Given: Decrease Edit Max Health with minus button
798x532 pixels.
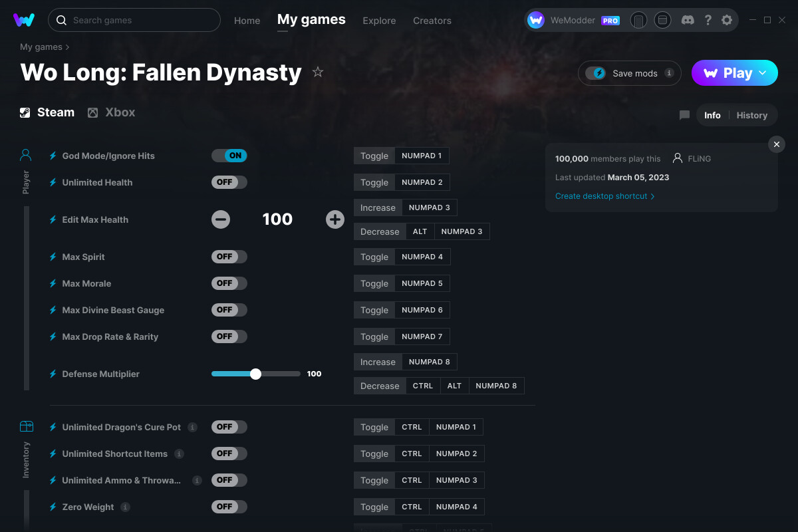Looking at the screenshot, I should [221, 219].
